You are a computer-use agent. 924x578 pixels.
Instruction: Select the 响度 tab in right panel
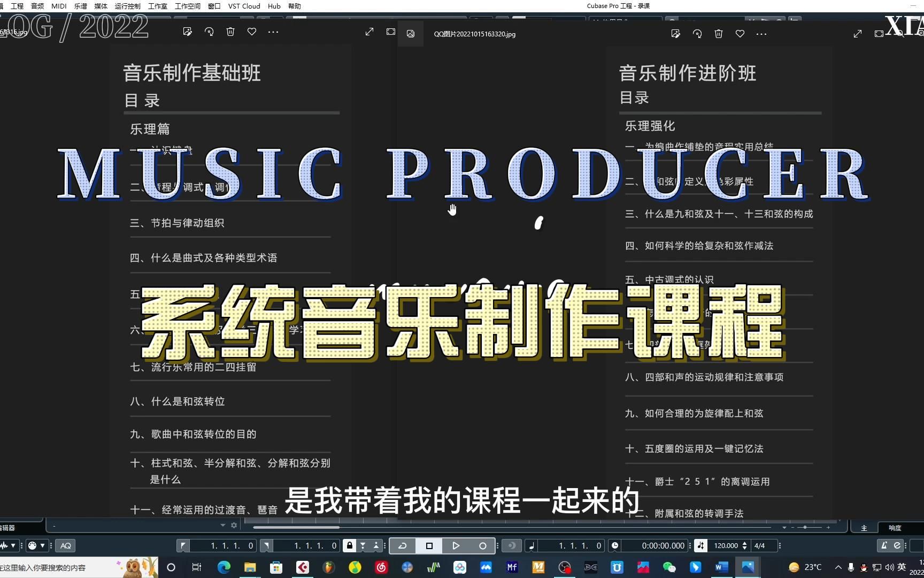(895, 528)
